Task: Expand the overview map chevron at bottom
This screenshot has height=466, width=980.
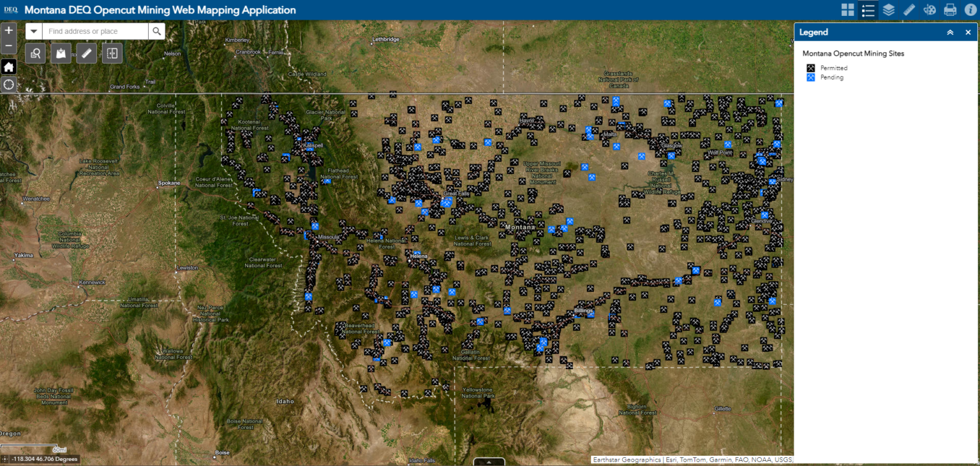Action: [x=489, y=461]
